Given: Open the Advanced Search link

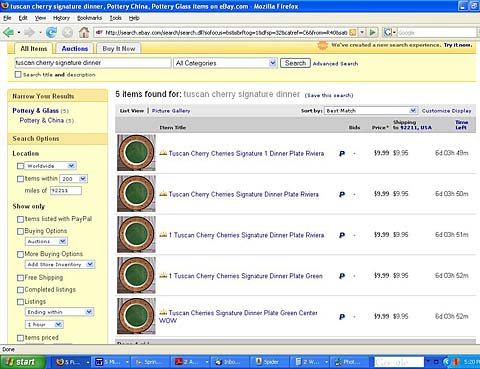Looking at the screenshot, I should point(335,64).
